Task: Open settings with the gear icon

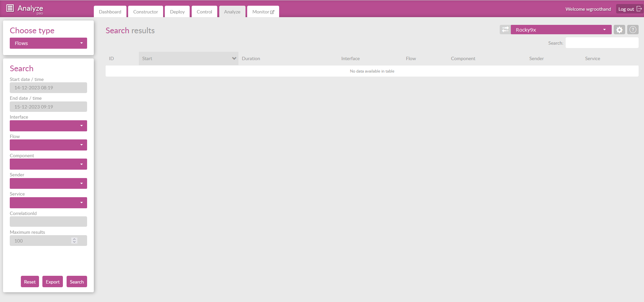Action: click(619, 30)
